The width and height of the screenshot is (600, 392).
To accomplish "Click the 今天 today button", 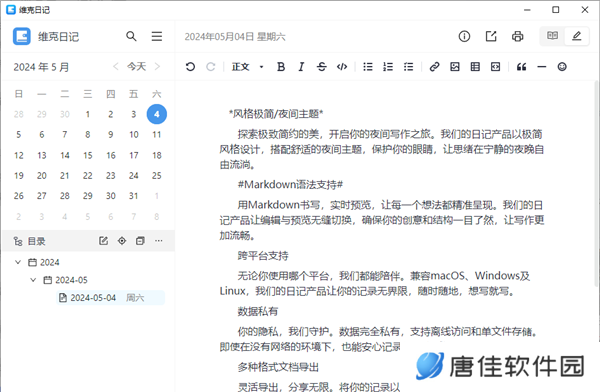I will click(136, 67).
